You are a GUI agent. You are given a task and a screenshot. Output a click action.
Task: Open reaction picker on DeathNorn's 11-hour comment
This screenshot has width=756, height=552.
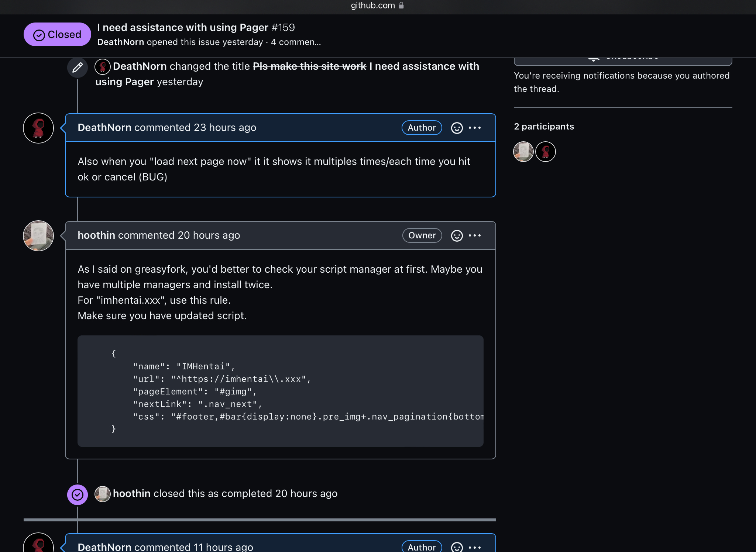[457, 547]
